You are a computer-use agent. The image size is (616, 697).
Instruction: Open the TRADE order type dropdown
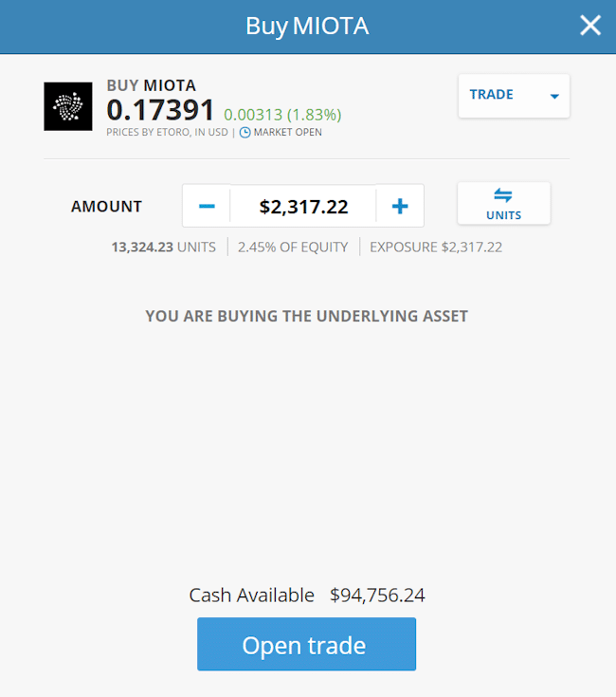point(514,96)
